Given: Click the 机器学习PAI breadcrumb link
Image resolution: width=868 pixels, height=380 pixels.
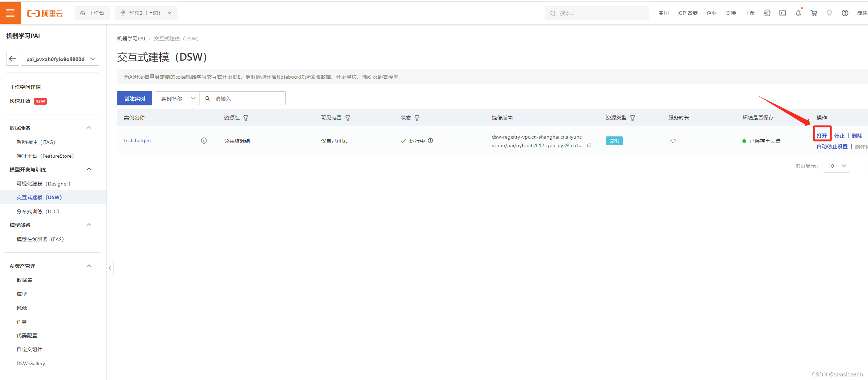Looking at the screenshot, I should pos(131,39).
